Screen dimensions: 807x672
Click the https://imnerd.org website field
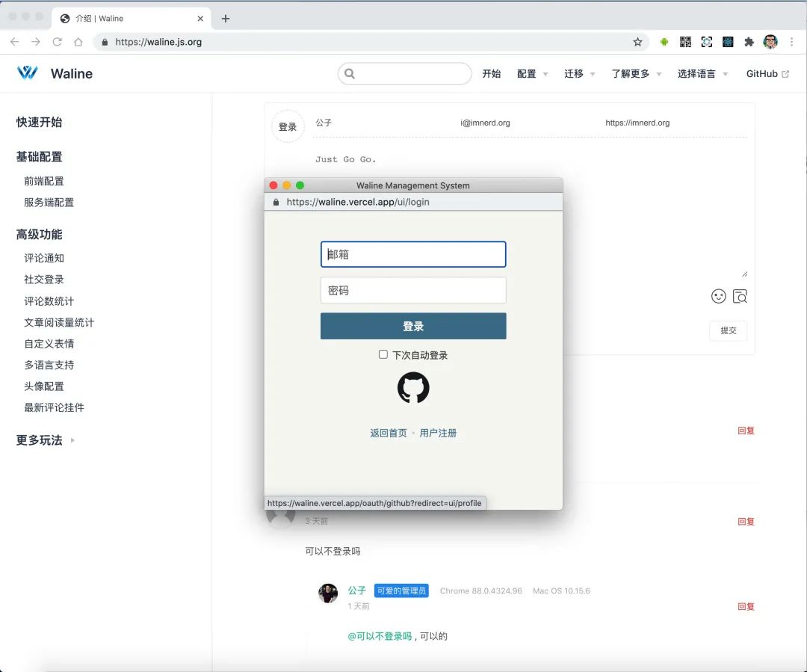coord(675,123)
